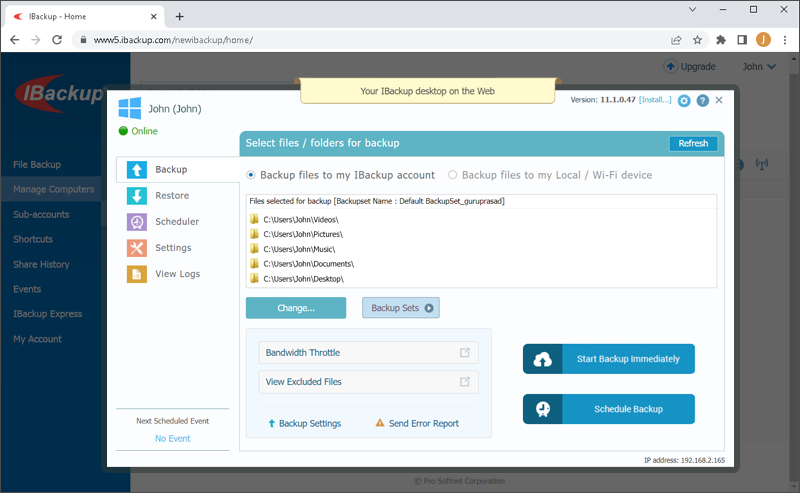Open the Scheduler tab

[176, 222]
